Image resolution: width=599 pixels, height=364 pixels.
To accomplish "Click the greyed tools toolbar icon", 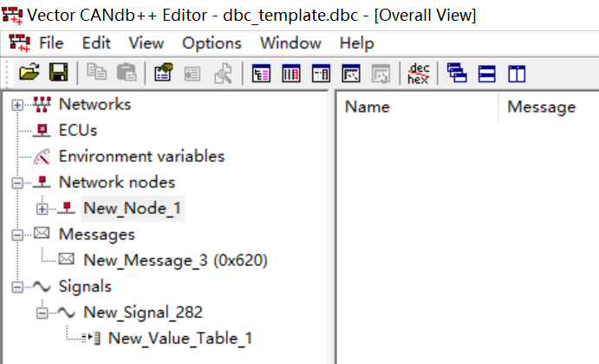I will point(223,74).
